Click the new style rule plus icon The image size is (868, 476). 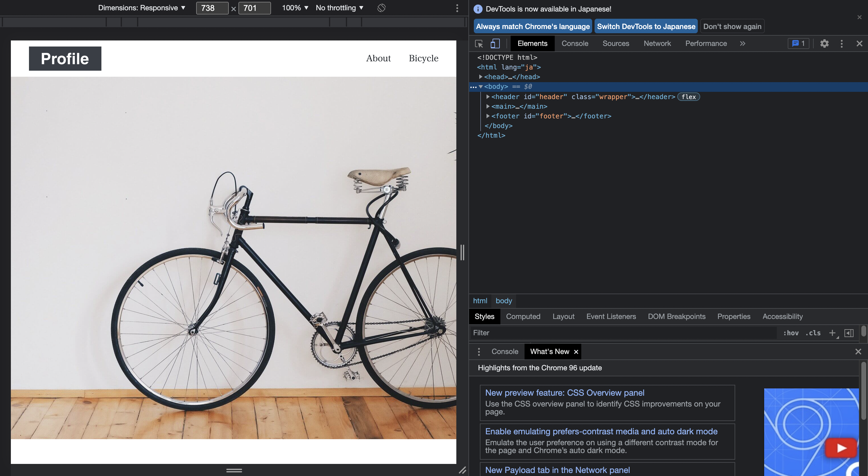[832, 333]
